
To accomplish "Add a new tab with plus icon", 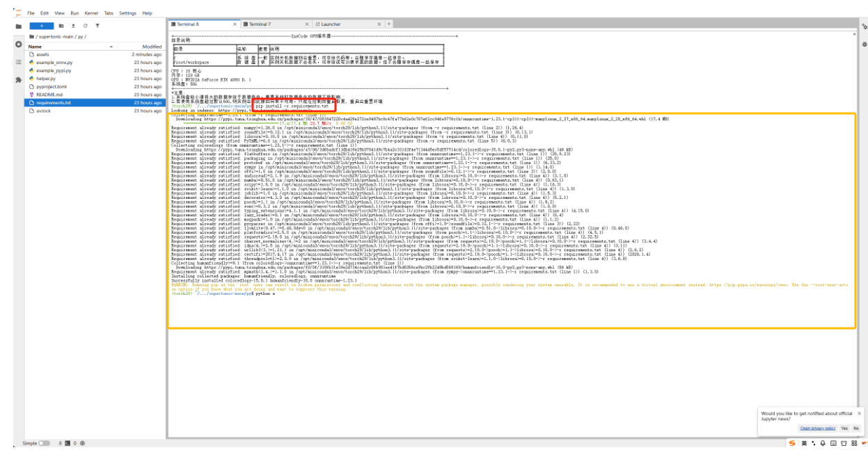I will (388, 24).
